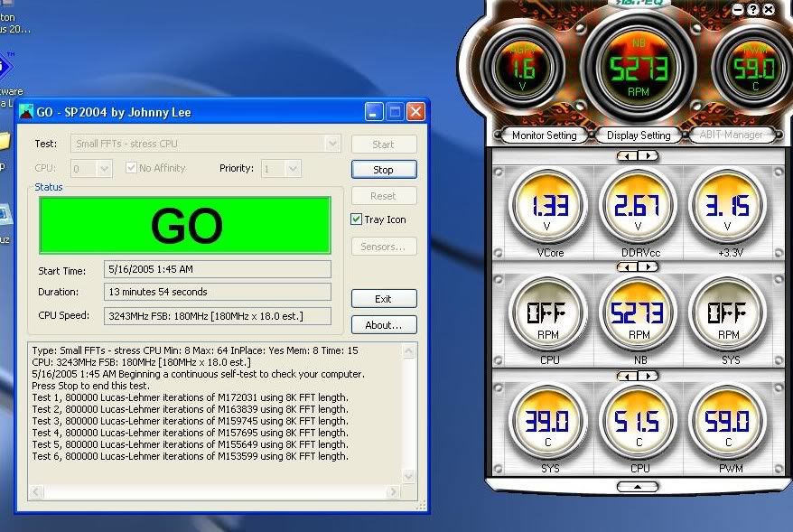Click the Start button
This screenshot has height=532, width=793.
click(384, 145)
